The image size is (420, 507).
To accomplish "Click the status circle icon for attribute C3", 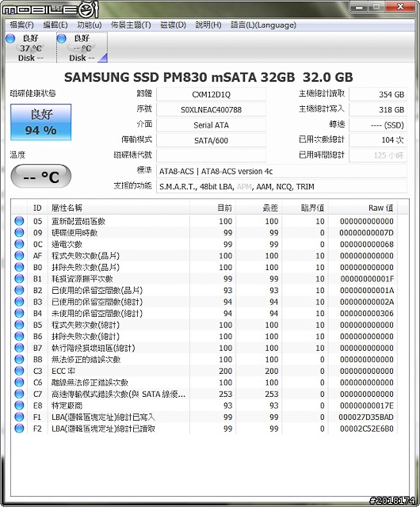I will click(x=19, y=371).
